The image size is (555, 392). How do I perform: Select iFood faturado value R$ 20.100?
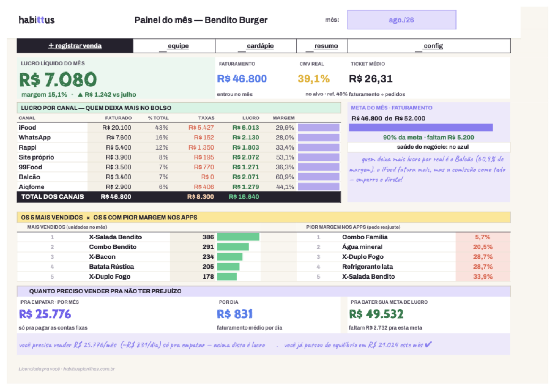[x=117, y=128]
